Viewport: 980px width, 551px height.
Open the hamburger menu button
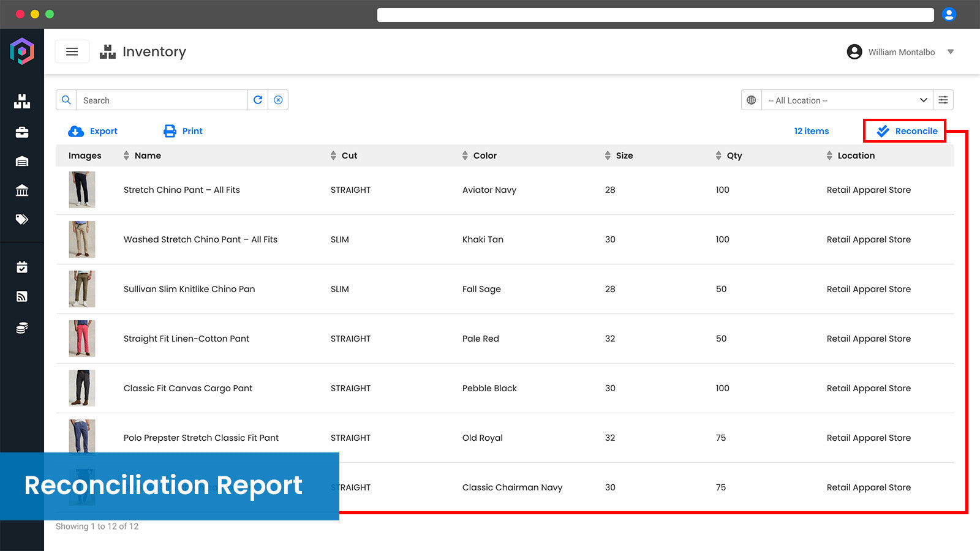(x=72, y=52)
